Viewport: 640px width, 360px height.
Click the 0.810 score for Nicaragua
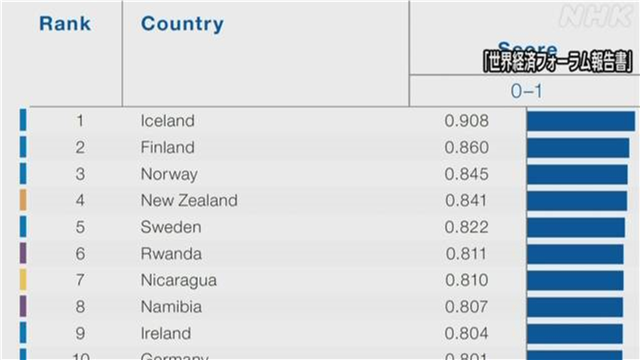coord(467,280)
